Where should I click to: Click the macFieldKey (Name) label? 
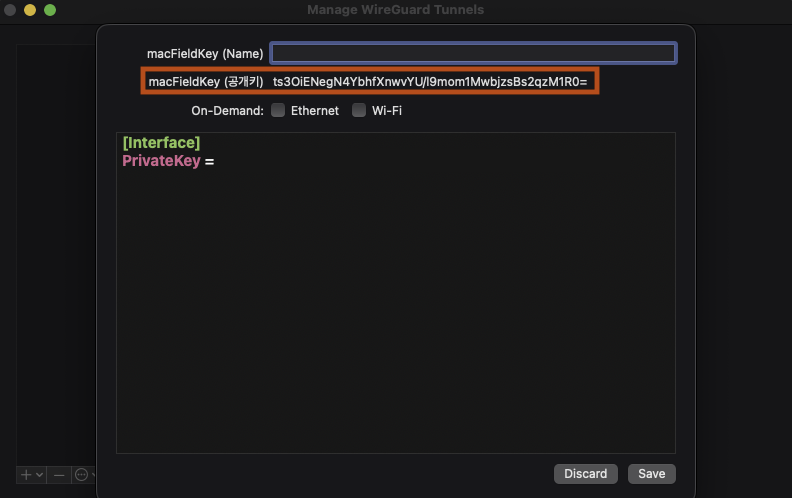205,54
